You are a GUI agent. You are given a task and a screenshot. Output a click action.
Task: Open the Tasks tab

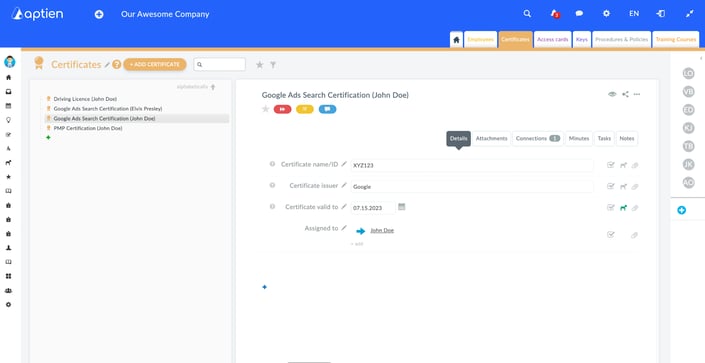coord(604,139)
